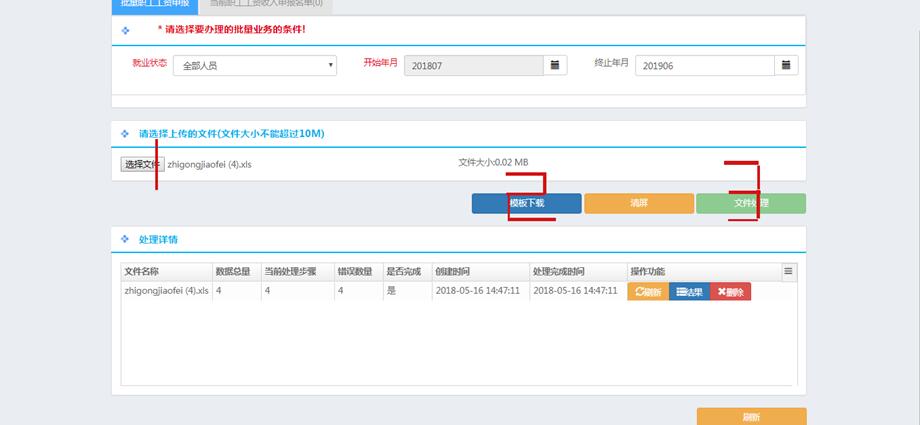Click the 处理详情 section diamond icon
Image resolution: width=920 pixels, height=425 pixels.
[x=125, y=240]
